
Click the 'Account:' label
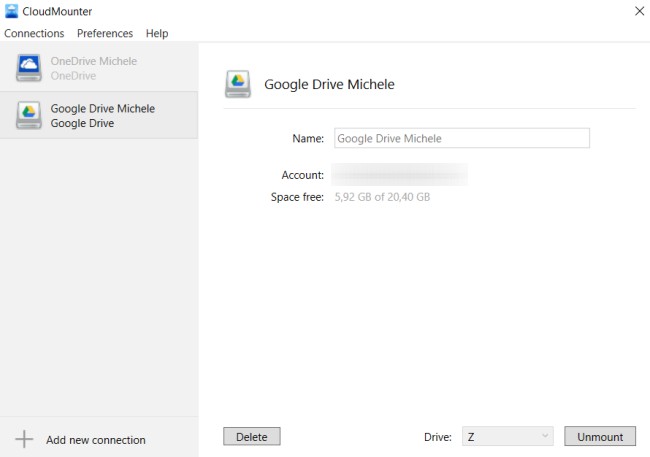pyautogui.click(x=303, y=175)
